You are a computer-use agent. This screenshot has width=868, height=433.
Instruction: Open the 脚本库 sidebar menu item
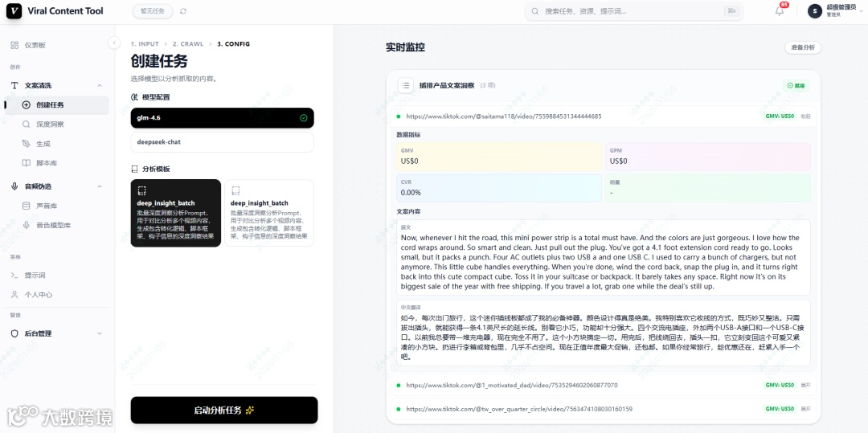click(x=56, y=163)
